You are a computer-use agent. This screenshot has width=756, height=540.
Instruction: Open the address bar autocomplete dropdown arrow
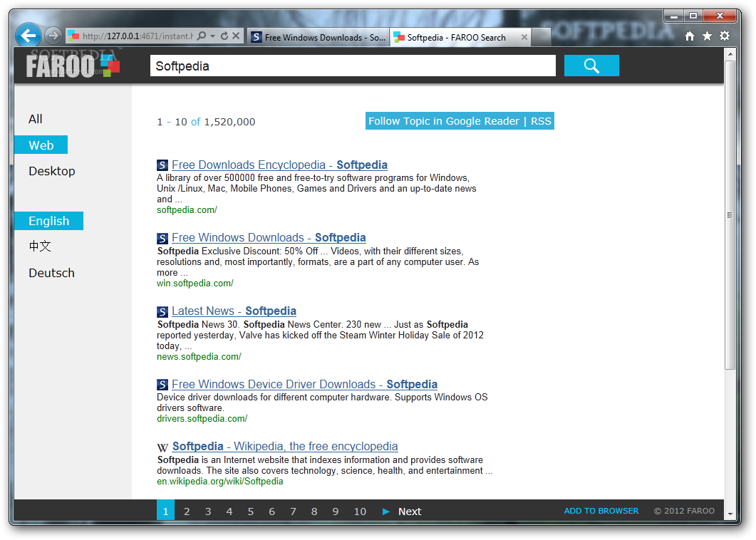tap(212, 36)
